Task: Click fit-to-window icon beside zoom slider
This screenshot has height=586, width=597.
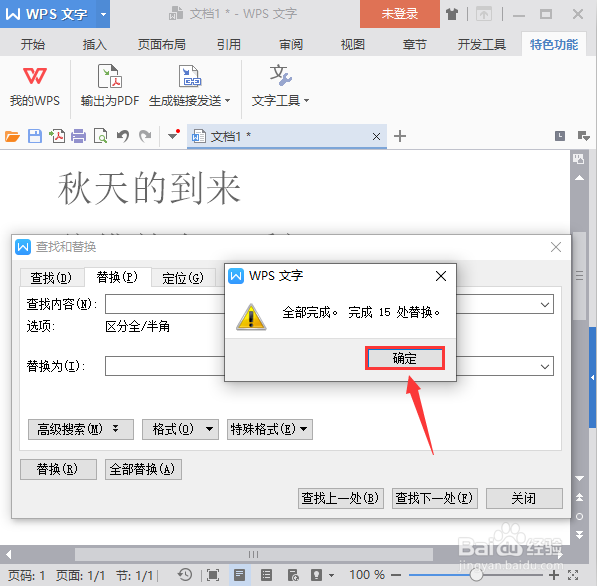Action: pyautogui.click(x=573, y=575)
